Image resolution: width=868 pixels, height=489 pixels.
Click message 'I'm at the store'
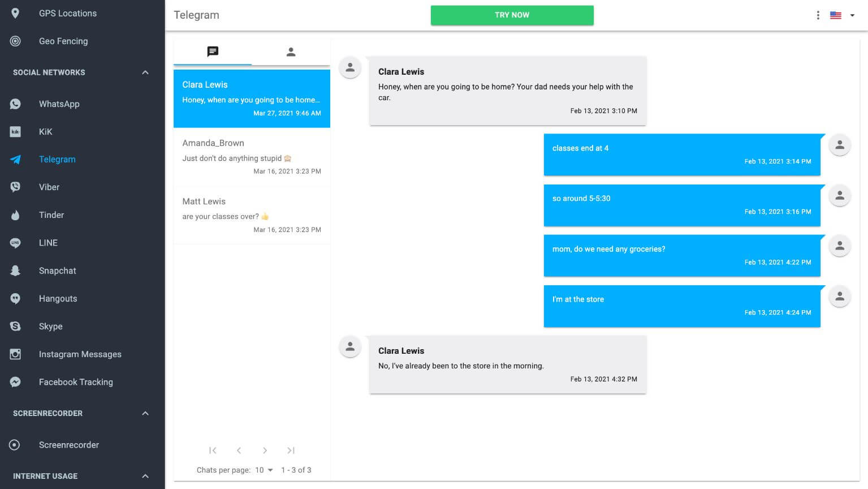(x=682, y=306)
